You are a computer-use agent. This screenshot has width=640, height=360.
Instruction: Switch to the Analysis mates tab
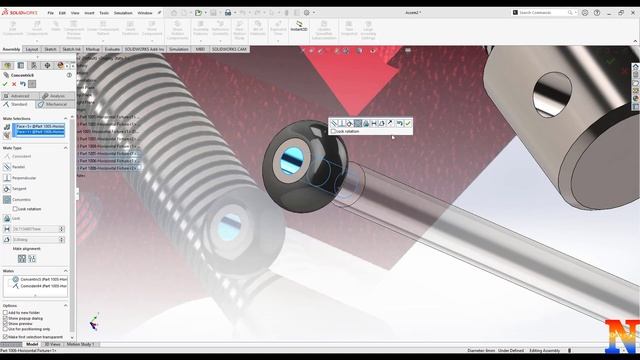coord(57,96)
